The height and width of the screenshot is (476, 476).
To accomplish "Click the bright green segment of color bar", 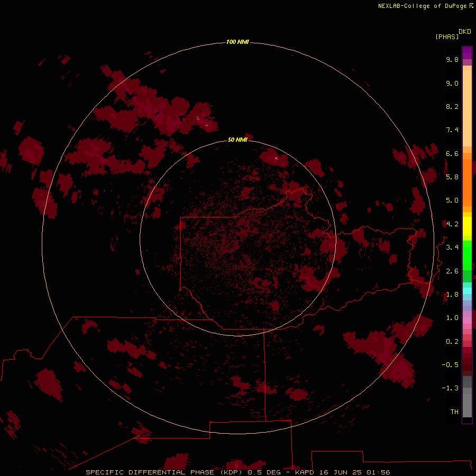I will [x=467, y=255].
